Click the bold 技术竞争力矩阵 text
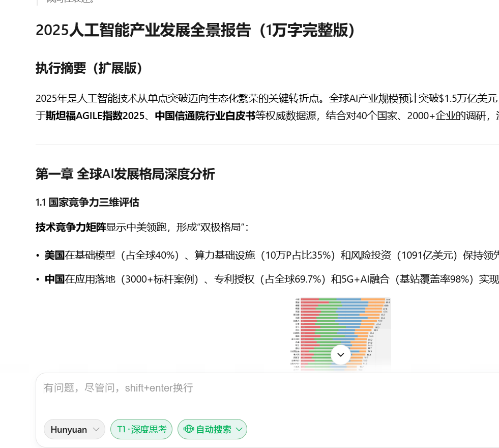Viewport: 499px width, 448px height. click(x=71, y=227)
